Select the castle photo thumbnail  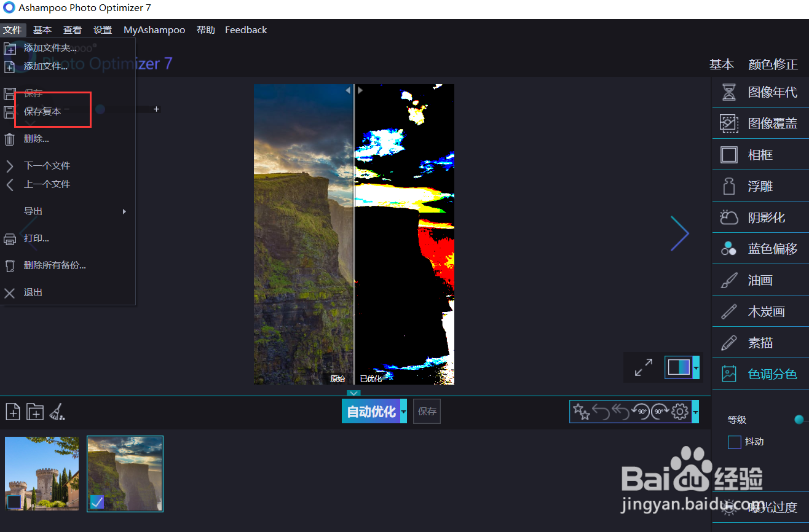[x=42, y=473]
